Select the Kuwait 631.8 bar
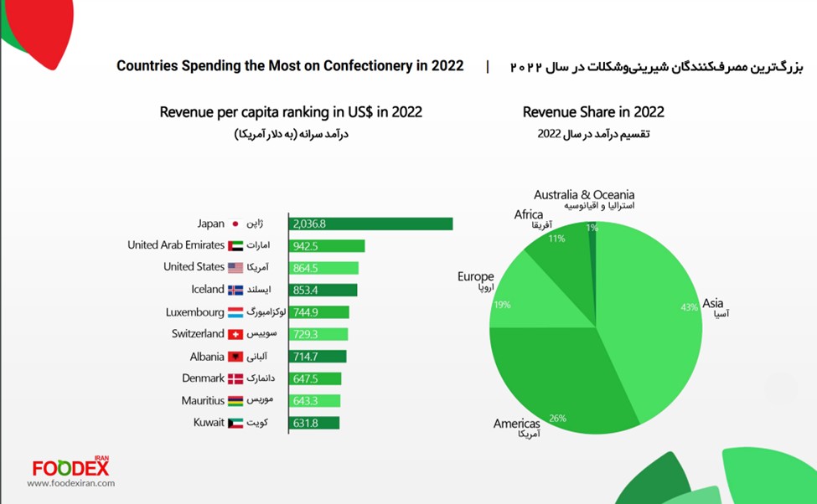The image size is (817, 504). 314,423
